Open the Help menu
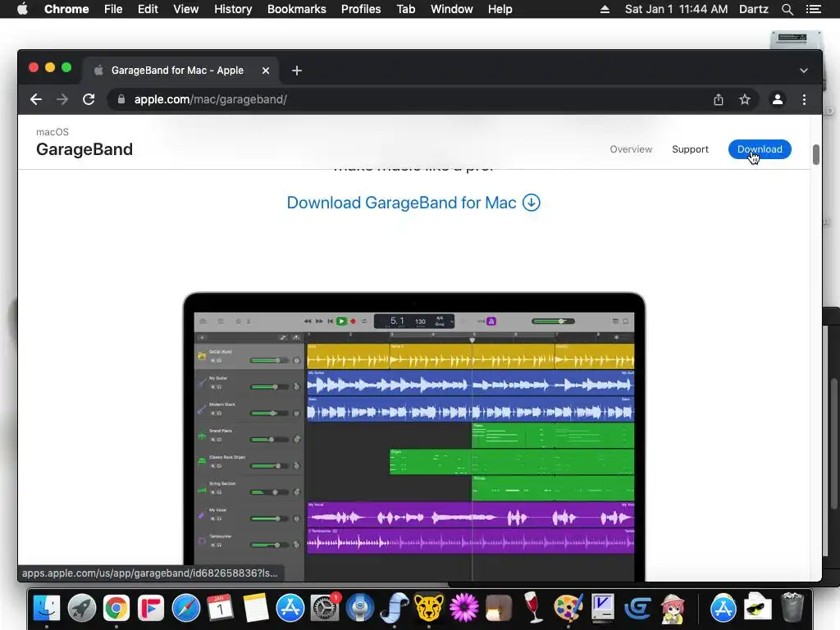Screen dimensions: 840x630 (x=500, y=9)
